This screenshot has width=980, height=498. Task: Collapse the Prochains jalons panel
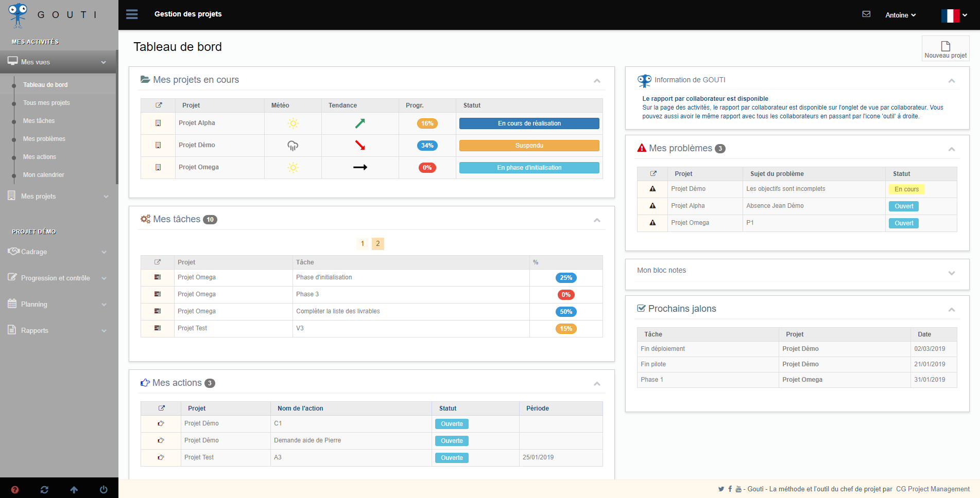click(x=952, y=310)
